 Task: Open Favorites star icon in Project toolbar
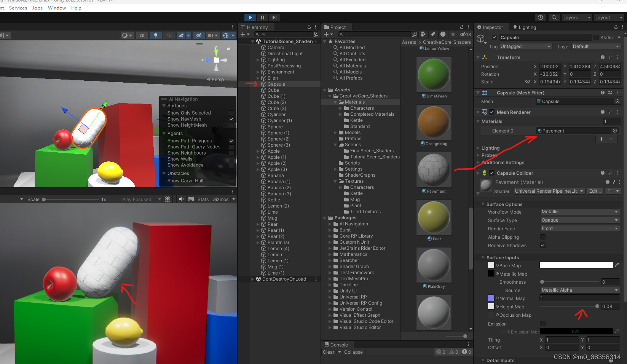click(x=453, y=34)
